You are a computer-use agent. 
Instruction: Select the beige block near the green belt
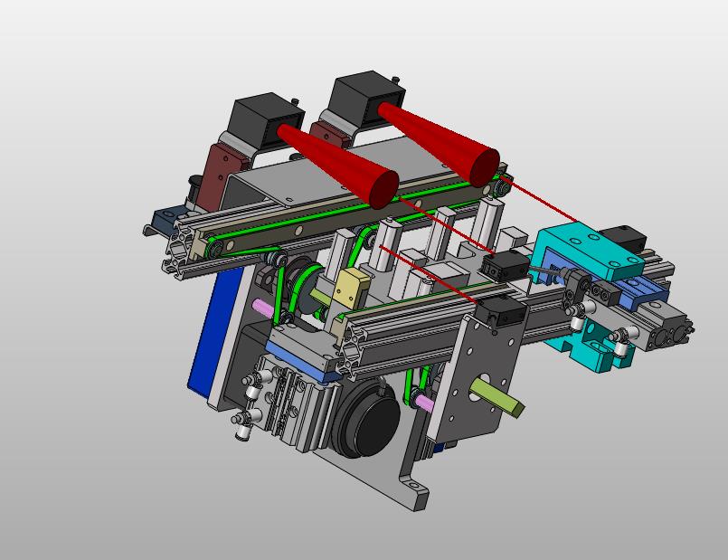(352, 289)
